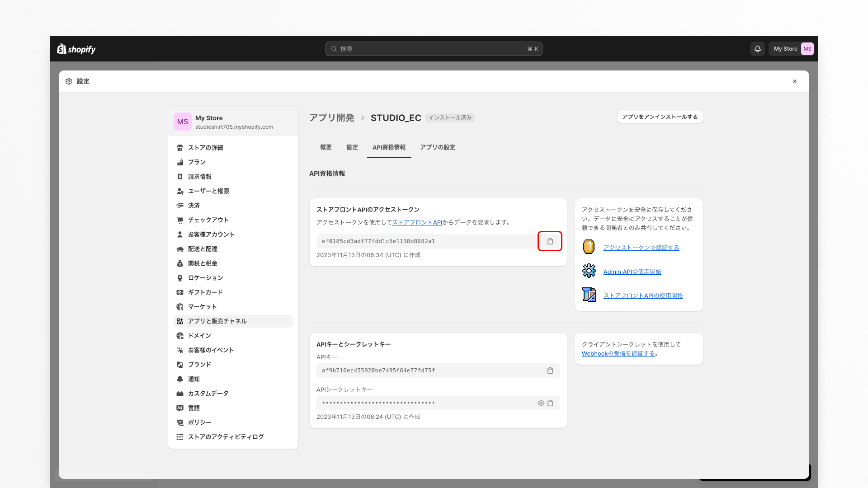Click the domains globe icon
The width and height of the screenshot is (868, 488).
180,336
